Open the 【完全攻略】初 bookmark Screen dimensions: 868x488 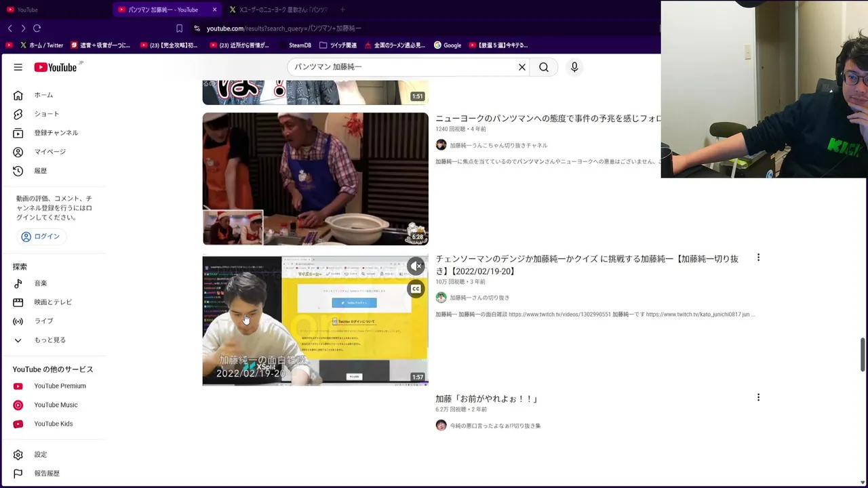(169, 45)
